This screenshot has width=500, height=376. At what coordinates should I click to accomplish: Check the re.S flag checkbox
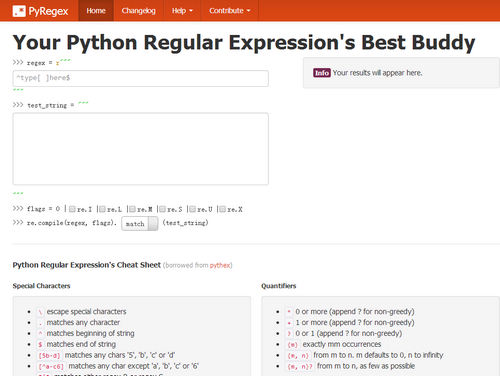coord(162,209)
